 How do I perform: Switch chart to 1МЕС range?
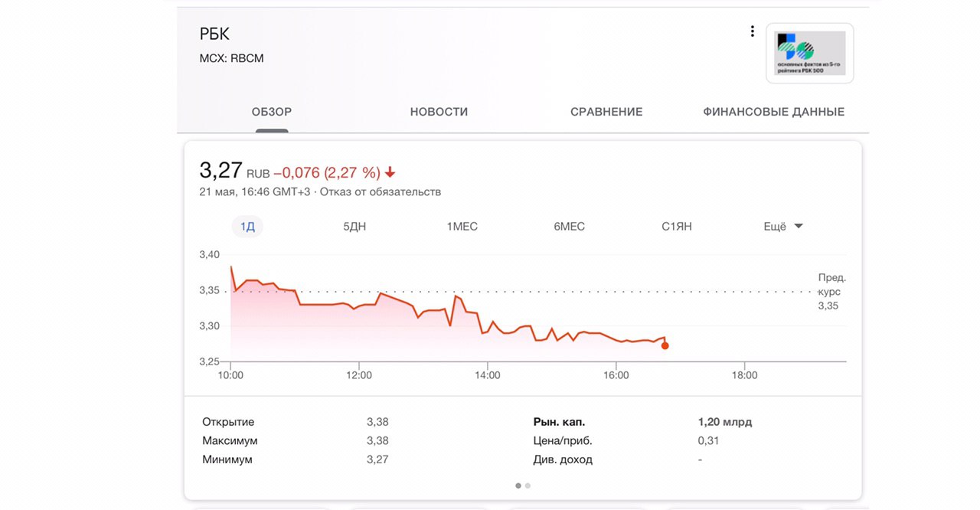[462, 227]
